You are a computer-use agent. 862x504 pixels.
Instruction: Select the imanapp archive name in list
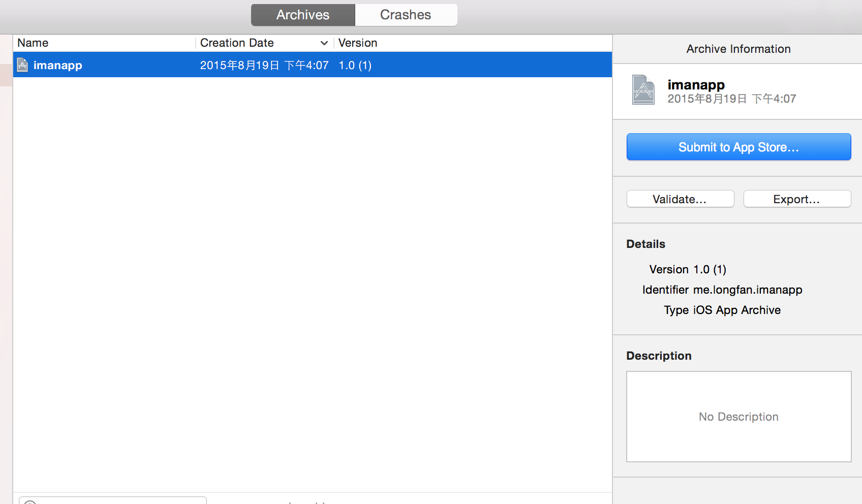pos(58,65)
